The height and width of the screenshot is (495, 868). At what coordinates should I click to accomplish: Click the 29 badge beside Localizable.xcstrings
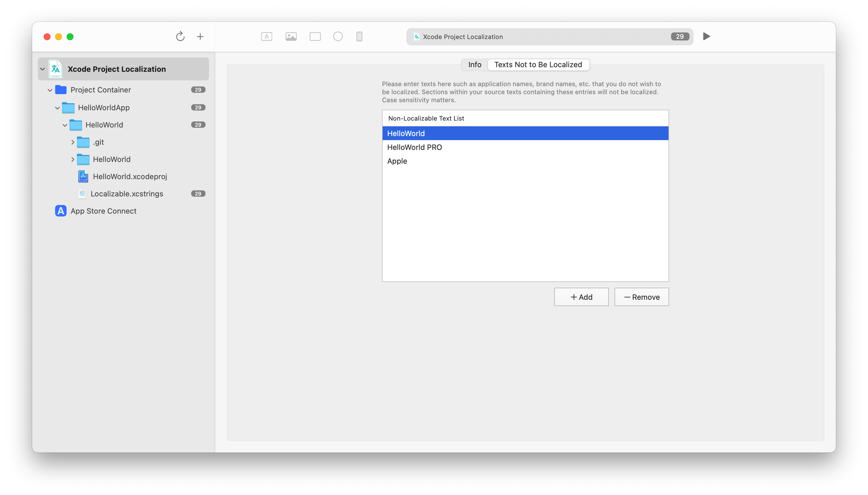click(x=198, y=194)
